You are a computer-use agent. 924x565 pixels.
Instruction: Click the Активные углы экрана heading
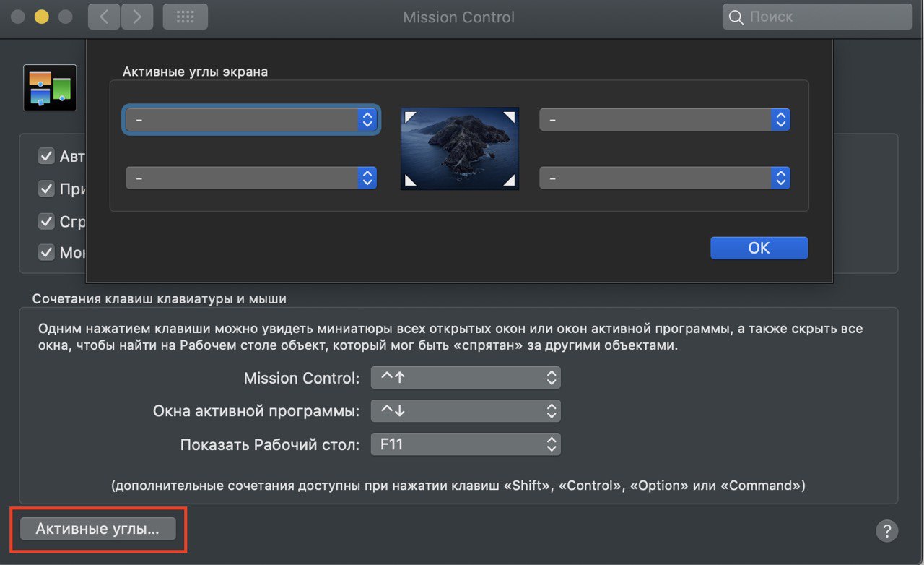(x=195, y=72)
